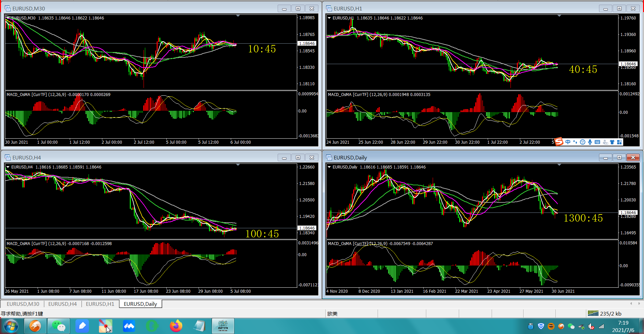The image size is (644, 334).
Task: Click the H1 chart shift marker triangle
Action: (x=559, y=16)
